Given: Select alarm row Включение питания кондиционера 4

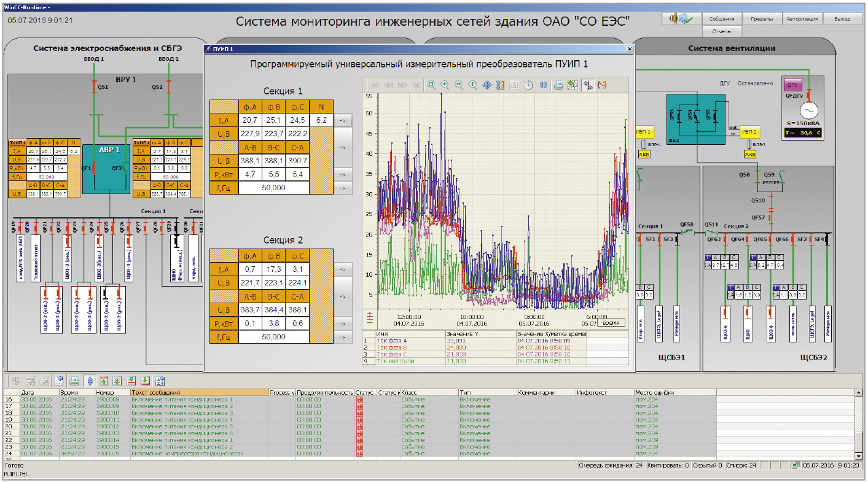Looking at the screenshot, I should point(430,419).
